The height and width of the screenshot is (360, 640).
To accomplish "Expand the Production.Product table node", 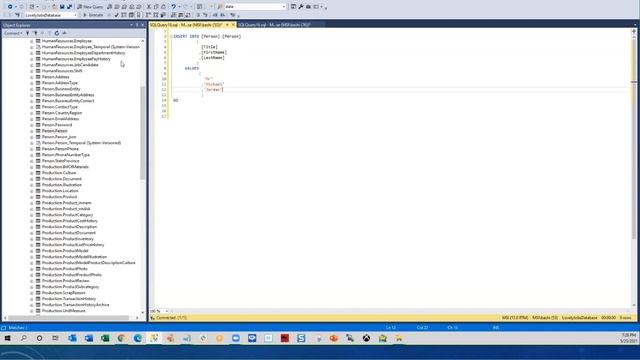I will click(x=32, y=197).
